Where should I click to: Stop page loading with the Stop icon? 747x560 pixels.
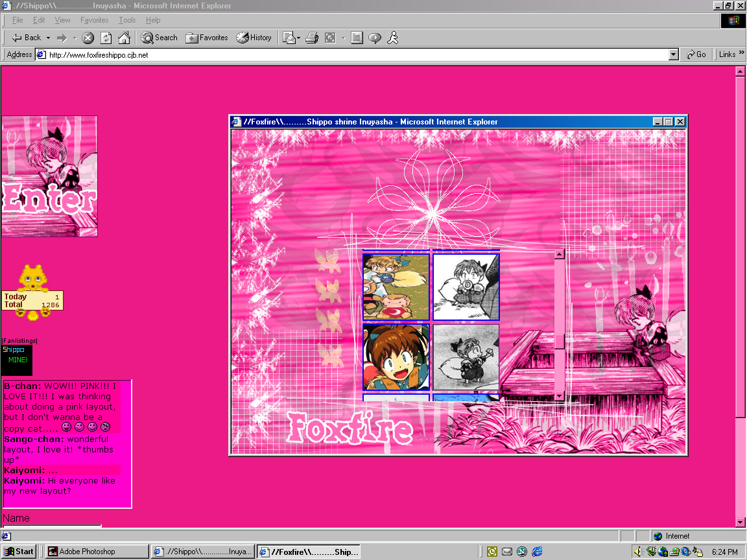[88, 38]
